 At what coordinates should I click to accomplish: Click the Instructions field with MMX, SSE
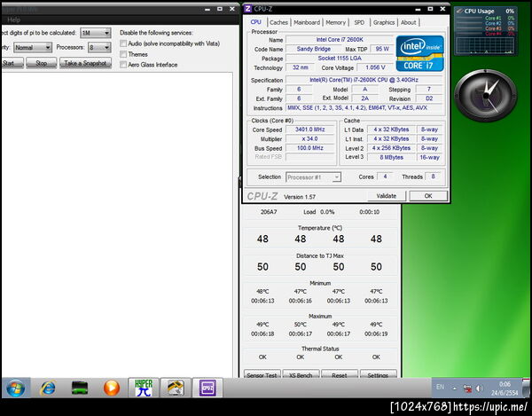click(x=364, y=108)
